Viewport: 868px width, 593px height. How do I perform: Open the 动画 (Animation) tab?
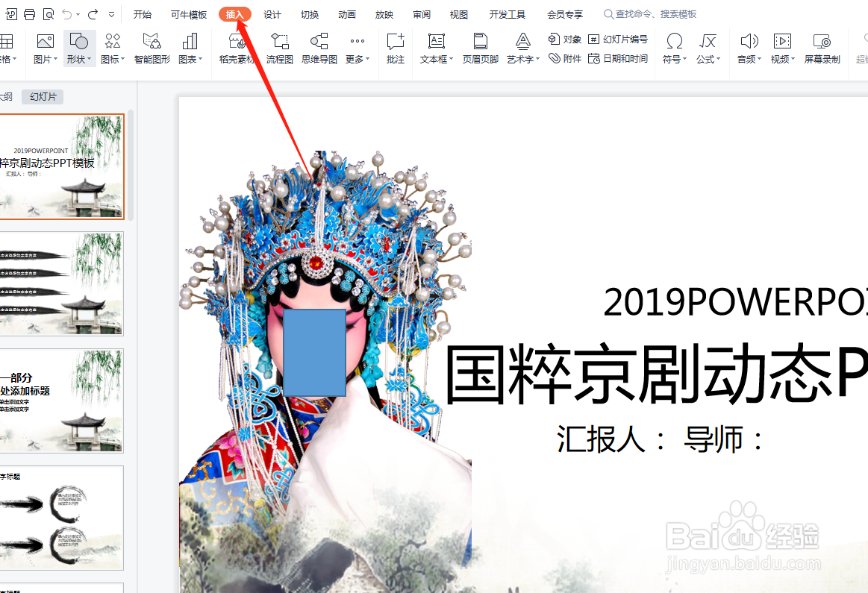click(x=346, y=14)
